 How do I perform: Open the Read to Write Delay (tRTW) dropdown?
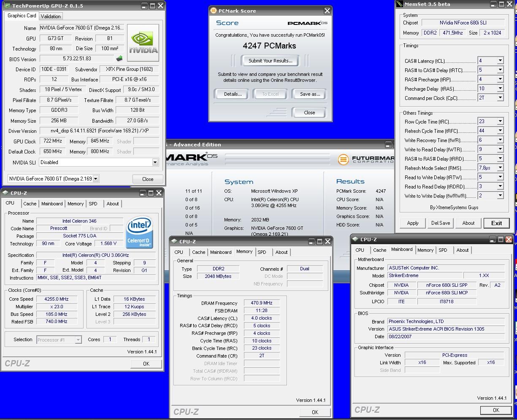[x=500, y=177]
